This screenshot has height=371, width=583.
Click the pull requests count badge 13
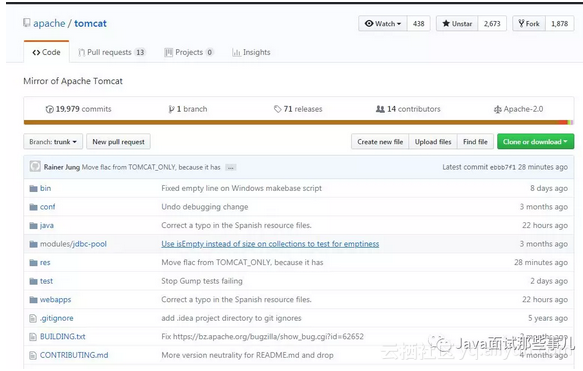click(140, 52)
